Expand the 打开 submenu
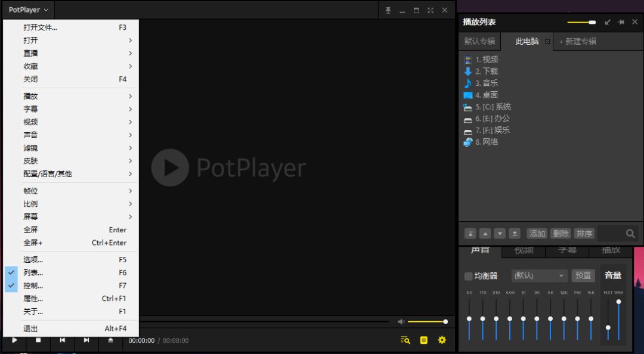This screenshot has height=354, width=644. [71, 41]
